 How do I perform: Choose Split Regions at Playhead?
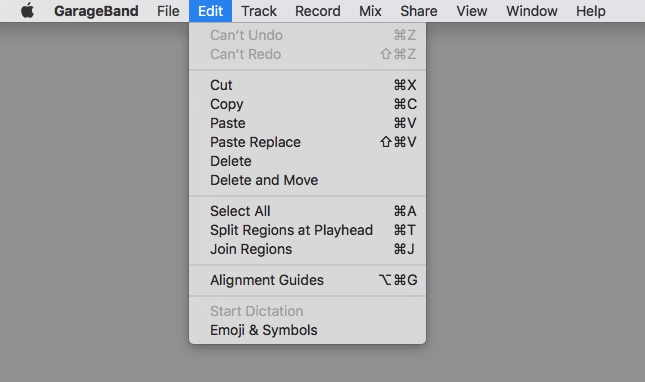click(307, 230)
